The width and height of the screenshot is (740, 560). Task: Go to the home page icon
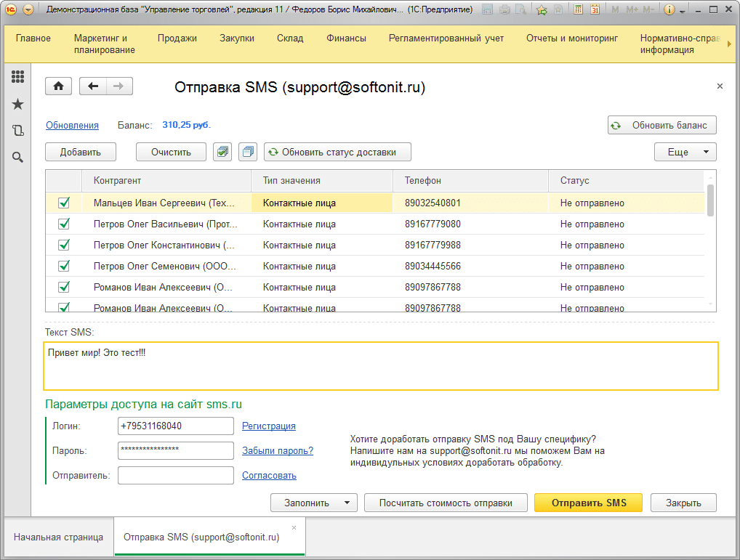coord(58,86)
